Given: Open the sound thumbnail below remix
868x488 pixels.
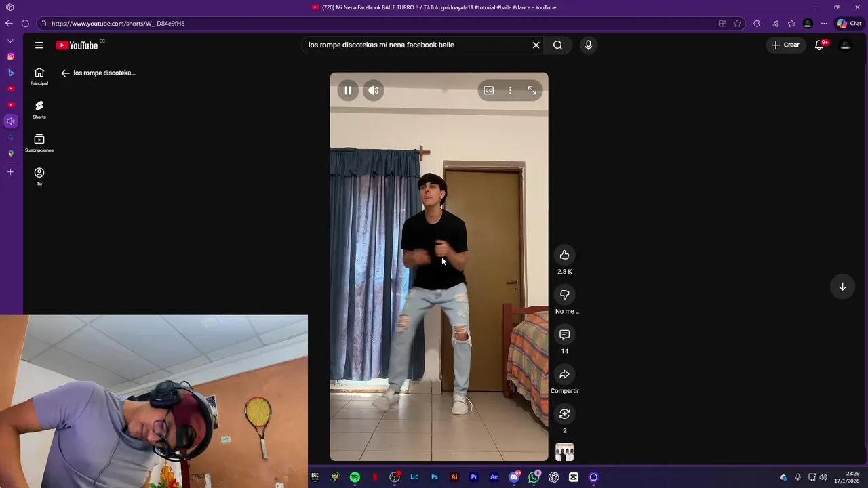Looking at the screenshot, I should pyautogui.click(x=564, y=452).
